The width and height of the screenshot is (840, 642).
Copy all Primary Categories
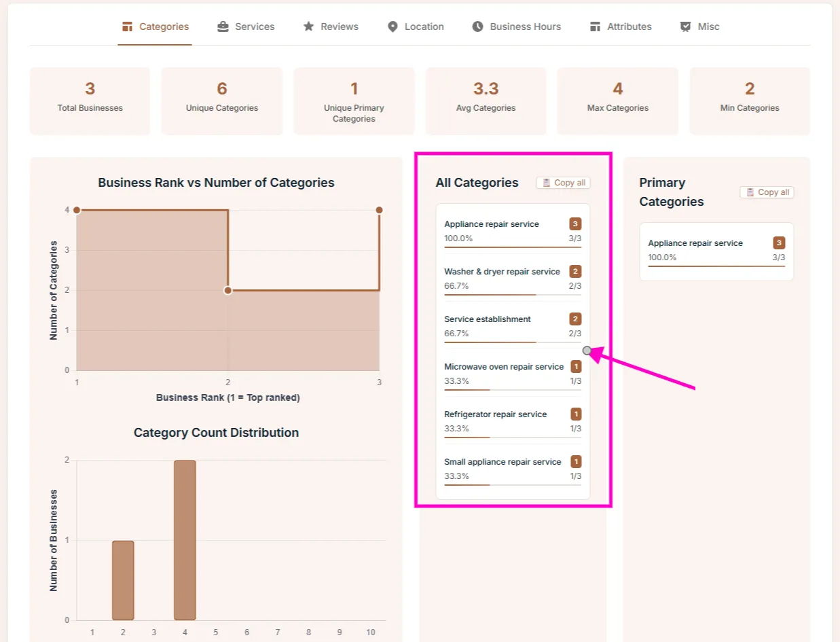point(767,192)
